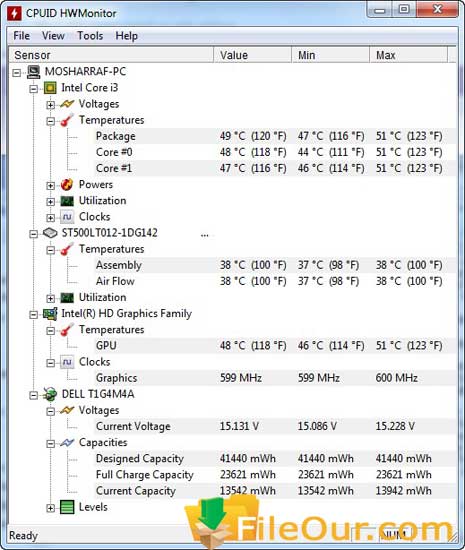The width and height of the screenshot is (465, 550).
Task: Click the 600 MHz max graphics clock value
Action: (397, 378)
